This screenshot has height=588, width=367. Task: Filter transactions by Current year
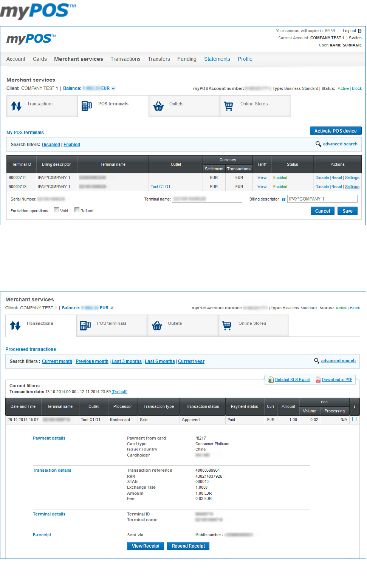tap(191, 361)
